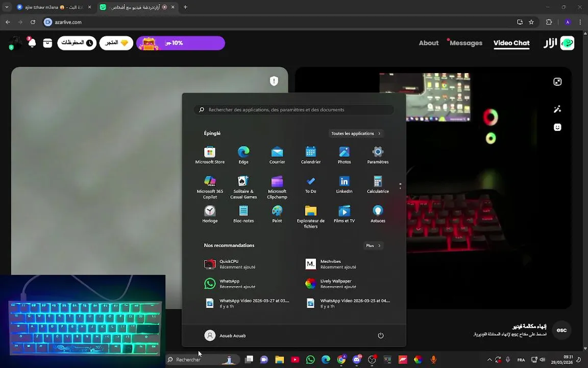Screen dimensions: 588x368
Task: Open WhatsApp Video 2026-03-27 file
Action: coord(246,303)
